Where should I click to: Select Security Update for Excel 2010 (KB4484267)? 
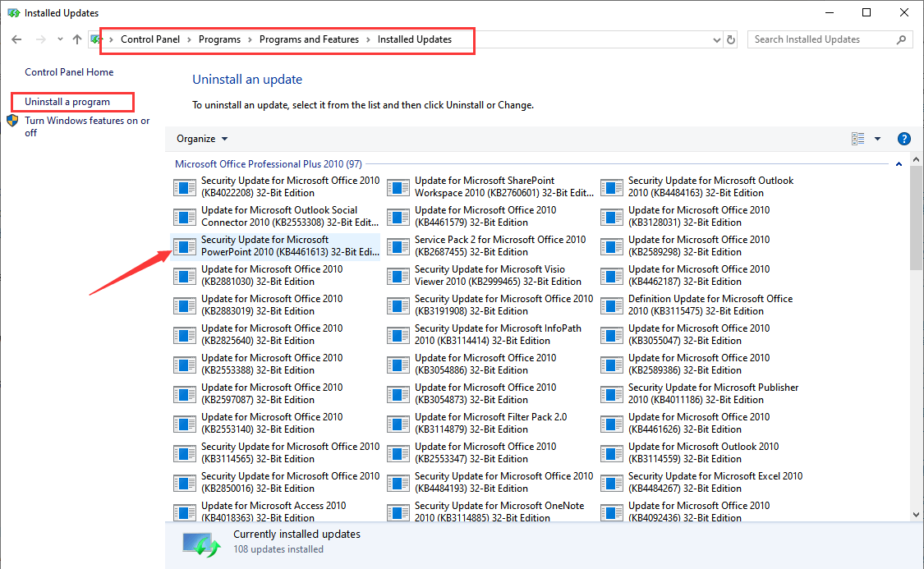coord(702,483)
